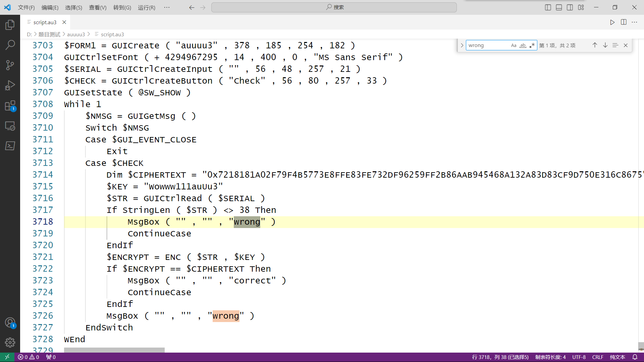Toggle Use Regular Expression in find widget

coord(532,45)
